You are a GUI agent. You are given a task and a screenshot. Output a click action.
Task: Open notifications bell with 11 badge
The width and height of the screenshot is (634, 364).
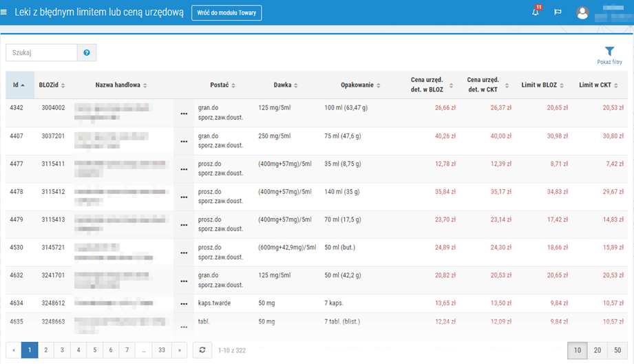tap(536, 11)
